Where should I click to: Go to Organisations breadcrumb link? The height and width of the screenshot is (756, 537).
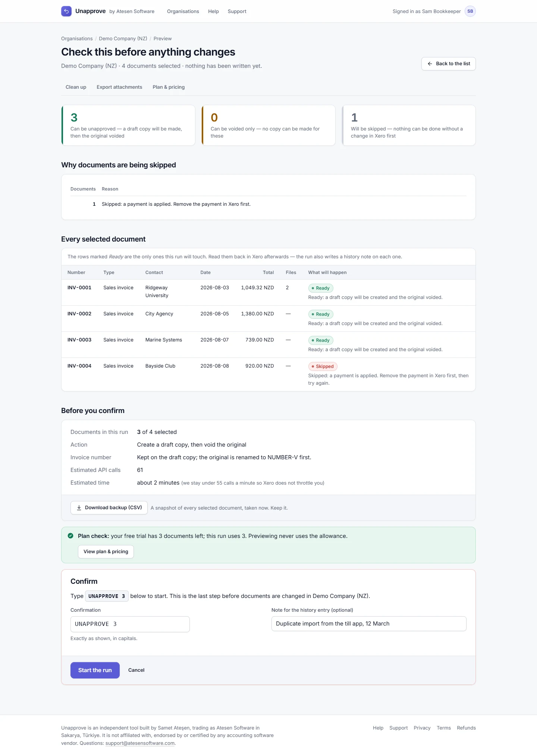(x=77, y=38)
